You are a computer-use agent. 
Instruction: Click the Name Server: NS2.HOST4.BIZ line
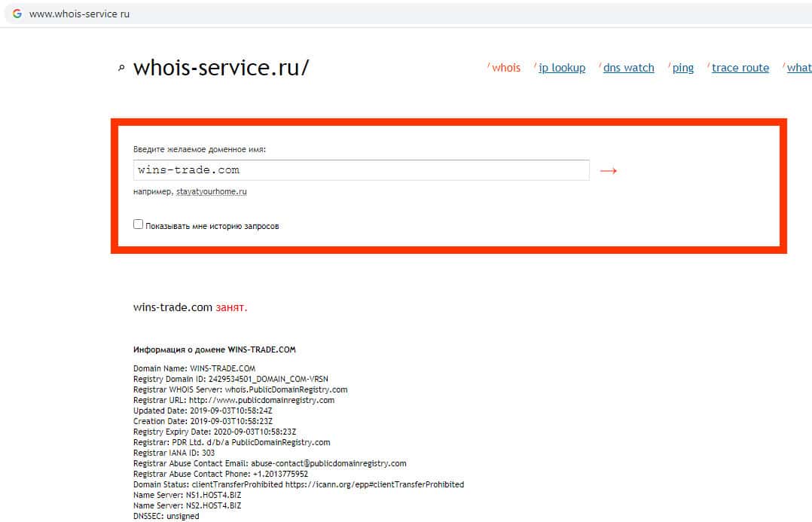[x=187, y=505]
